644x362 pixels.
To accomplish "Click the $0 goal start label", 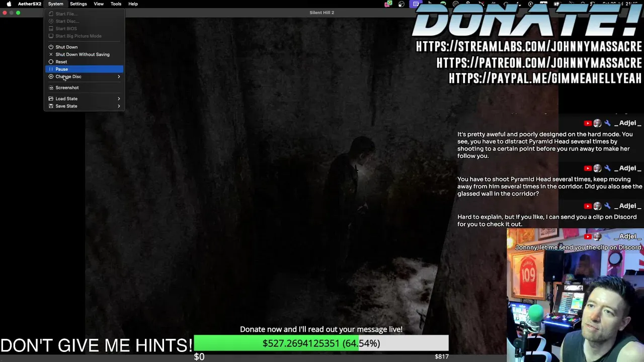I will pyautogui.click(x=199, y=356).
